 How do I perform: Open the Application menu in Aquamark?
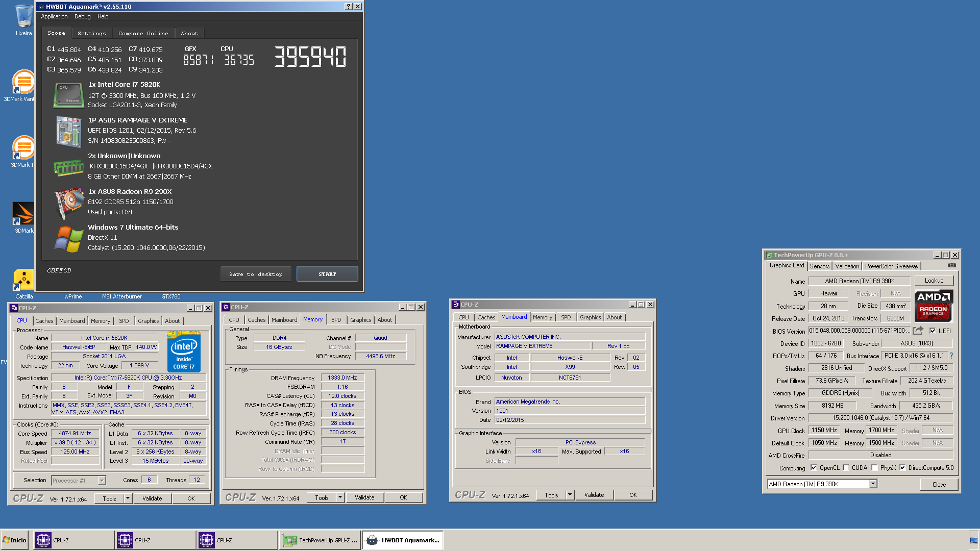pyautogui.click(x=54, y=16)
